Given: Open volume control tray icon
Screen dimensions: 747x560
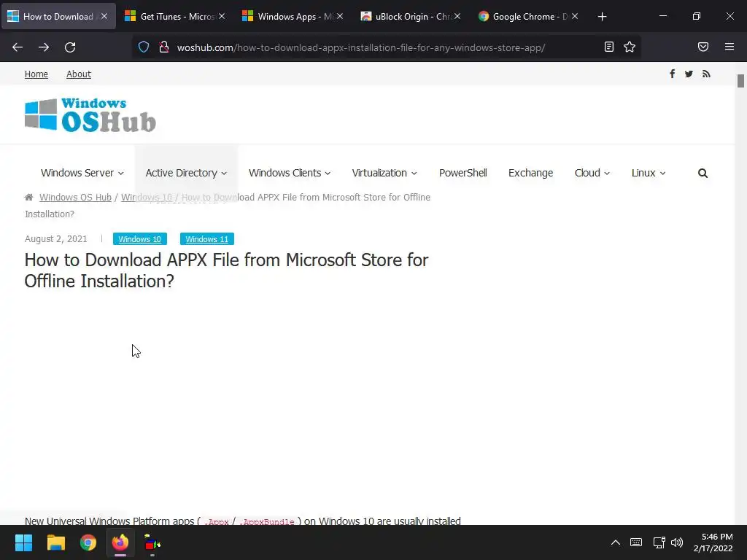Looking at the screenshot, I should tap(677, 542).
